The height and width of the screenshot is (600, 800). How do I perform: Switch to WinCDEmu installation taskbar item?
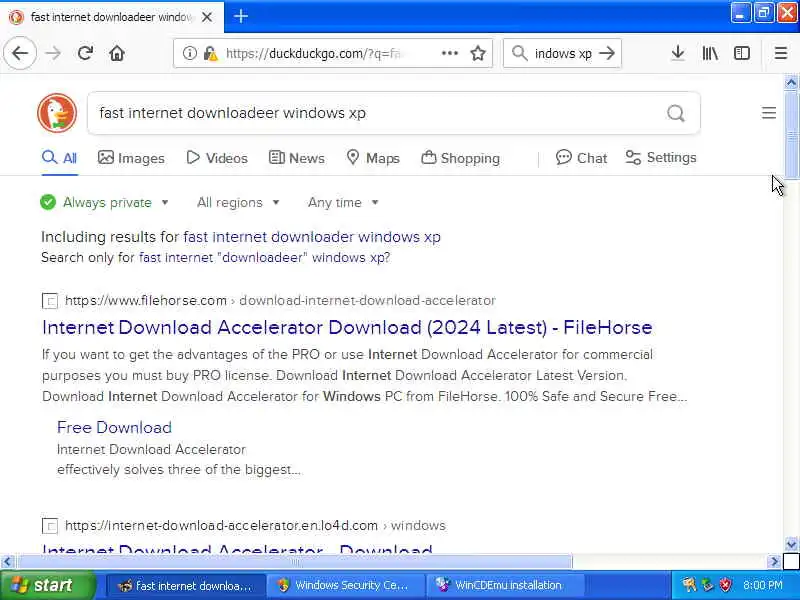[506, 585]
